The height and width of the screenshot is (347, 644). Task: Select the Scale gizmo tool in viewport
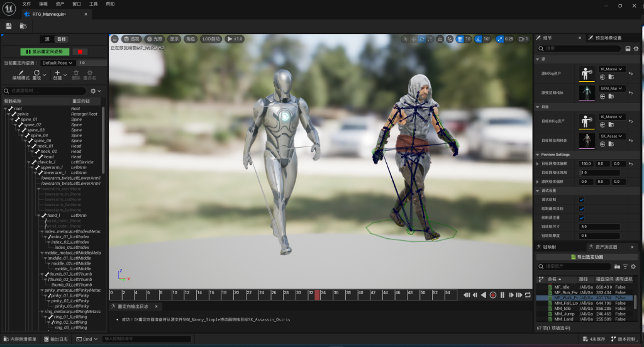[430, 39]
